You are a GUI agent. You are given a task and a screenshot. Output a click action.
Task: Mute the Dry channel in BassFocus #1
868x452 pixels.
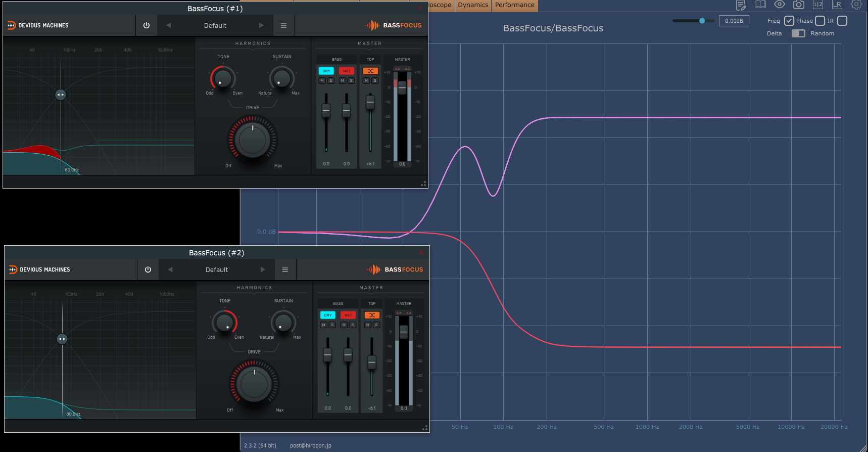tap(322, 80)
